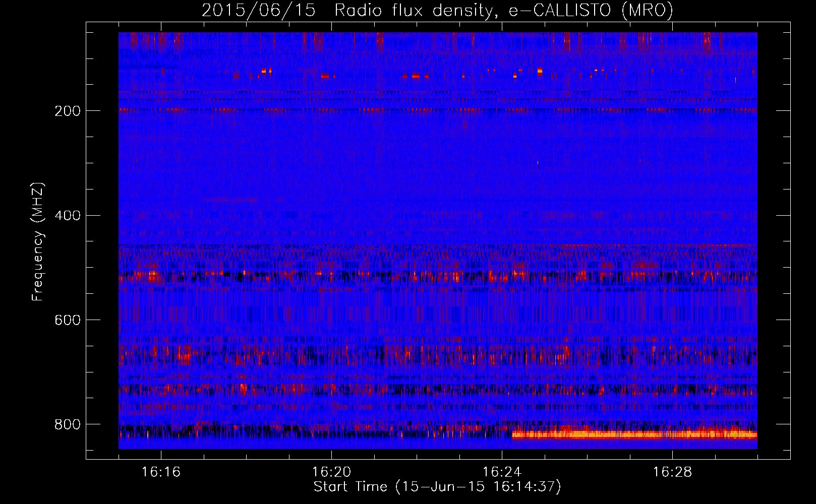Click the 16:16 time tick label
The image size is (816, 504).
[x=161, y=472]
